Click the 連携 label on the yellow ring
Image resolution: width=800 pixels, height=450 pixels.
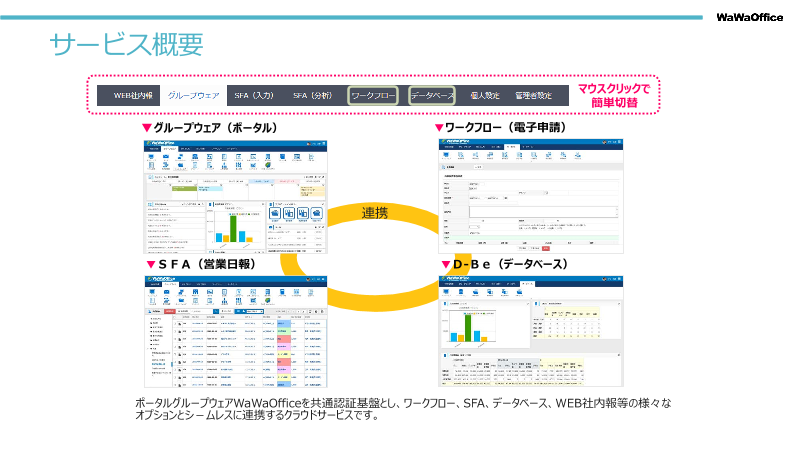[374, 213]
